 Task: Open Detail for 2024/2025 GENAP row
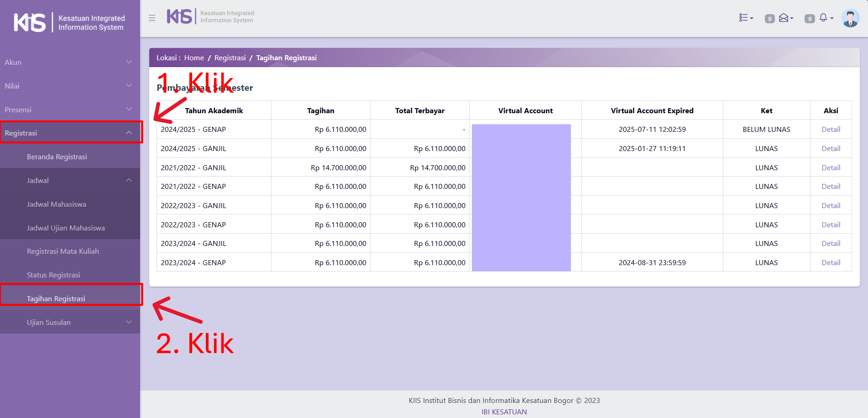coord(831,129)
